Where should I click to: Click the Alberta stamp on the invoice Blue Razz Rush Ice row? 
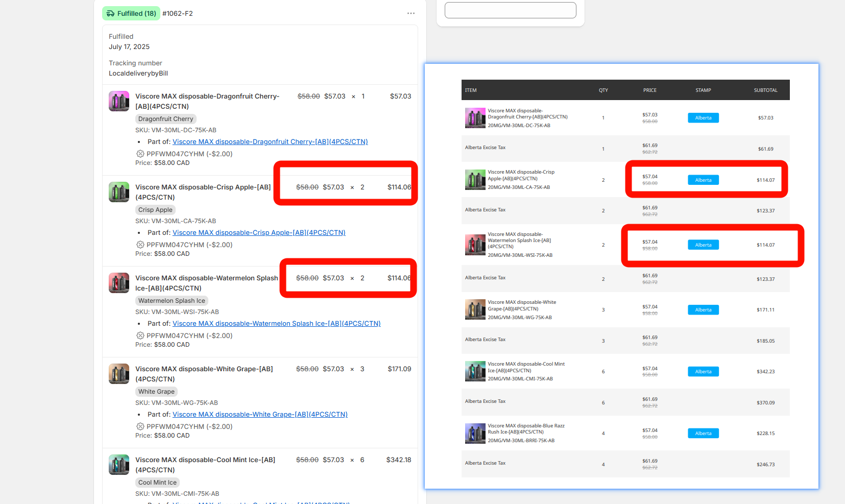703,434
